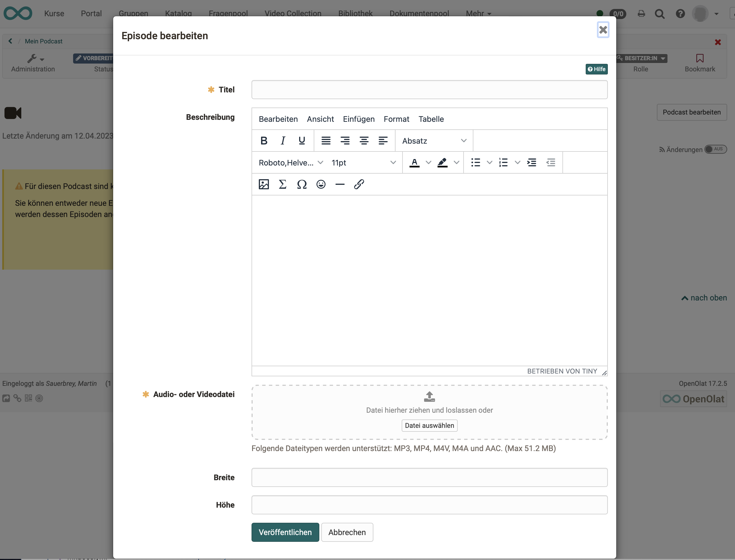Viewport: 735px width, 560px height.
Task: Click the nach oben link
Action: coord(704,298)
